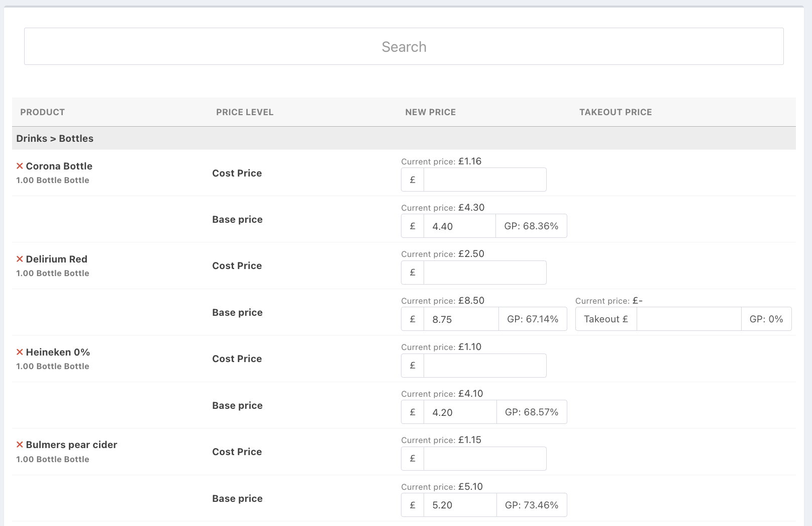812x526 pixels.
Task: Edit Heineken 0% cost price field
Action: point(485,366)
